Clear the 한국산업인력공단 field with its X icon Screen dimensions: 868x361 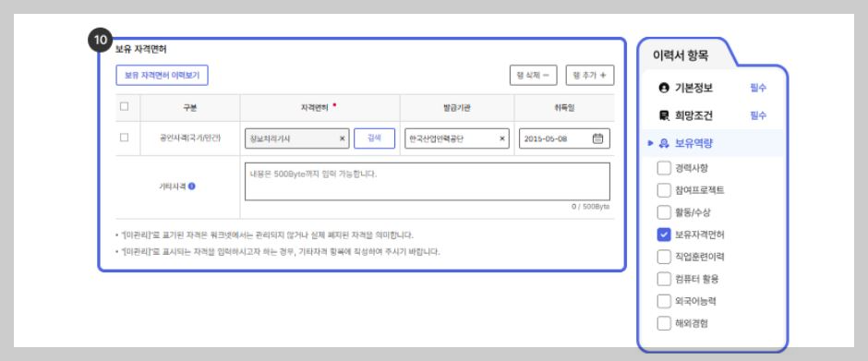pyautogui.click(x=502, y=139)
